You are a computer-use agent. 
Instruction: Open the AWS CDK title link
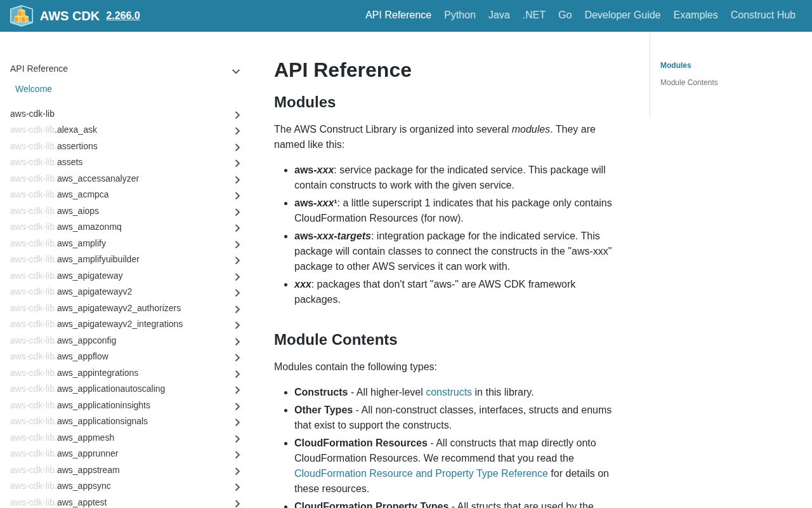pos(70,16)
